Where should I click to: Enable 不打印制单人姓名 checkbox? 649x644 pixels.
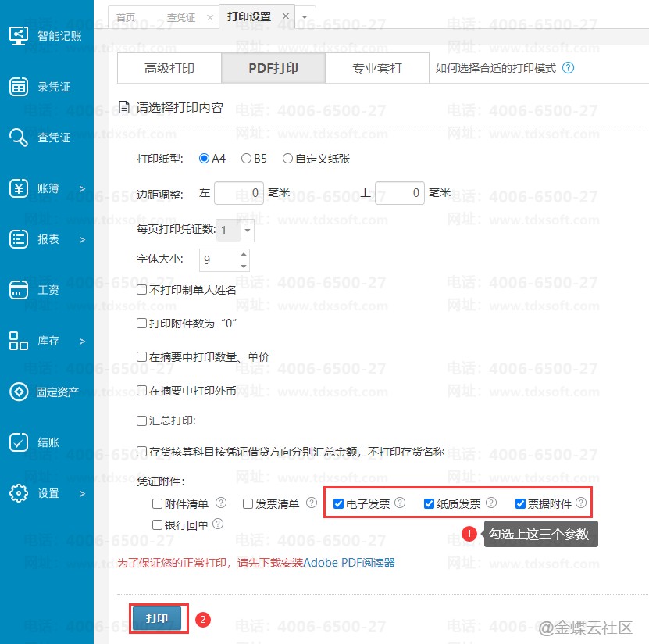click(x=141, y=290)
